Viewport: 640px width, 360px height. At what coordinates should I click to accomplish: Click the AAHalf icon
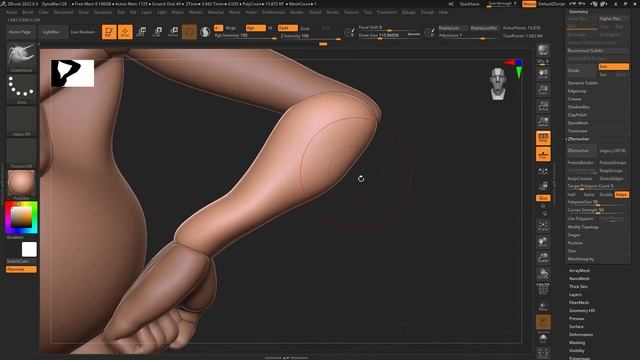543,121
